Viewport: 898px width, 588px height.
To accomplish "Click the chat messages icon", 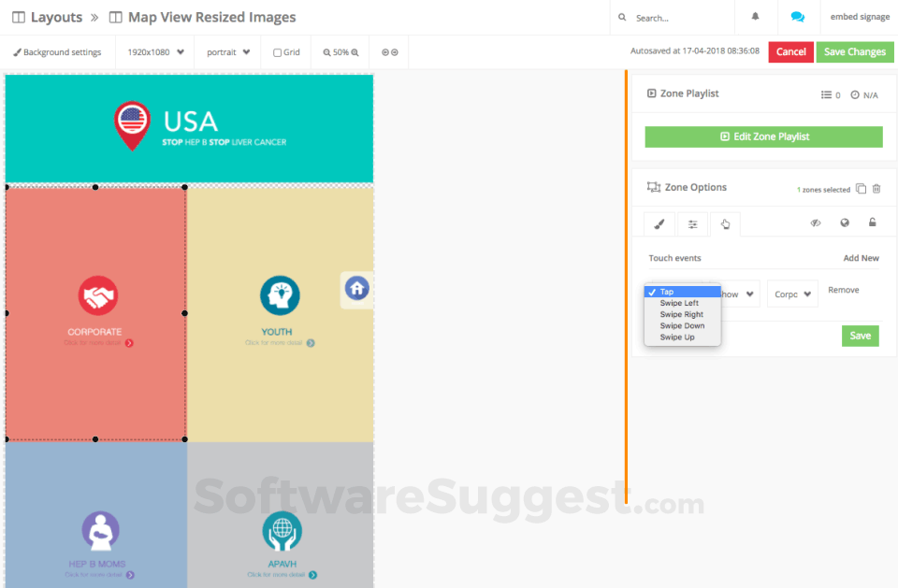I will point(797,17).
